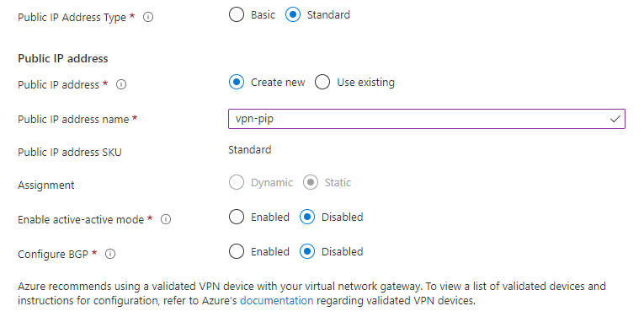View the Configure BGP info tooltip icon
The image size is (644, 333).
pos(110,254)
